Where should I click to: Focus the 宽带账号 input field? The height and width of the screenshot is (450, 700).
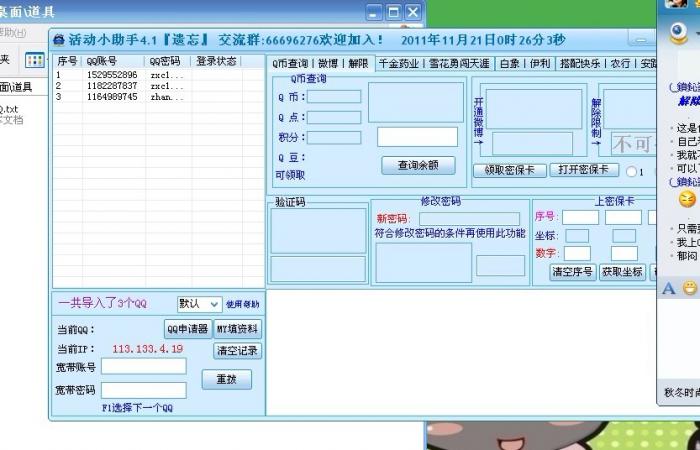(x=144, y=367)
